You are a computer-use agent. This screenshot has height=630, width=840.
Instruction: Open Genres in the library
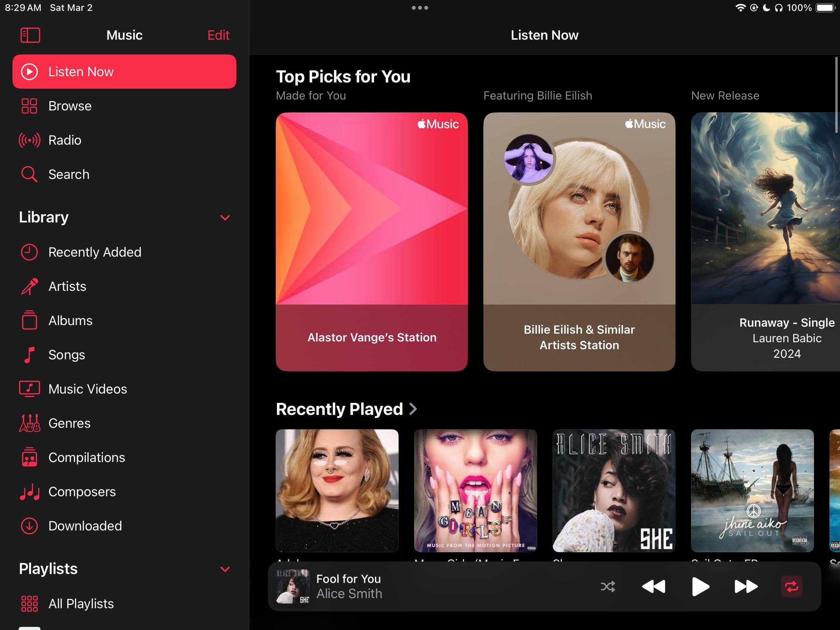tap(69, 423)
